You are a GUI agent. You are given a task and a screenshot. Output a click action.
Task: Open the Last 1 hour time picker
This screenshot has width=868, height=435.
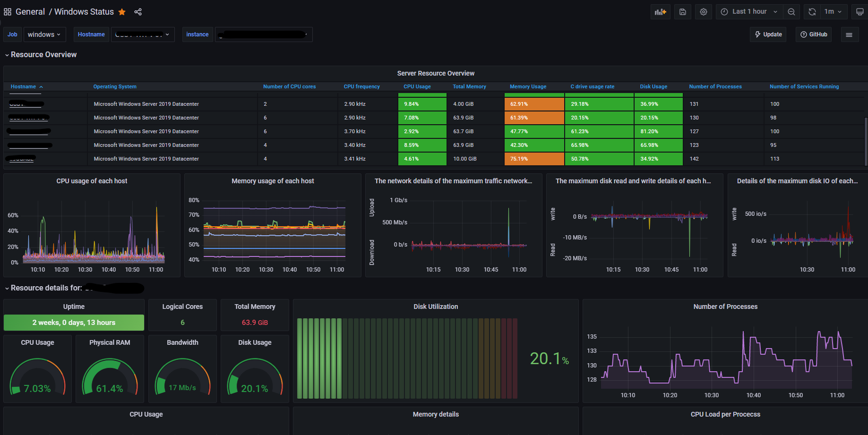749,12
